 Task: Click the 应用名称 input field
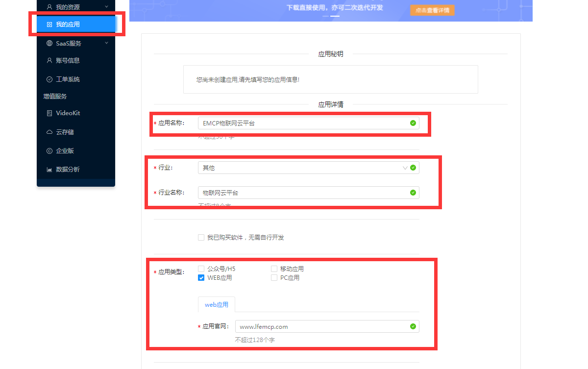[309, 123]
